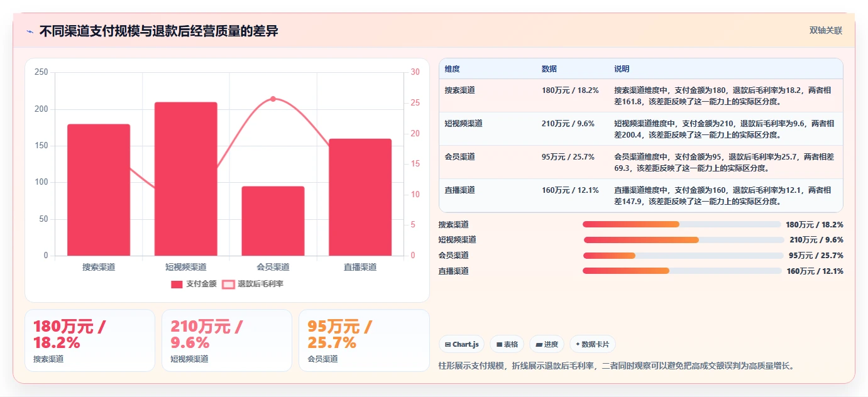Image resolution: width=868 pixels, height=397 pixels.
Task: Click the chart footnote starting 柱形展示支付规模
Action: 617,366
